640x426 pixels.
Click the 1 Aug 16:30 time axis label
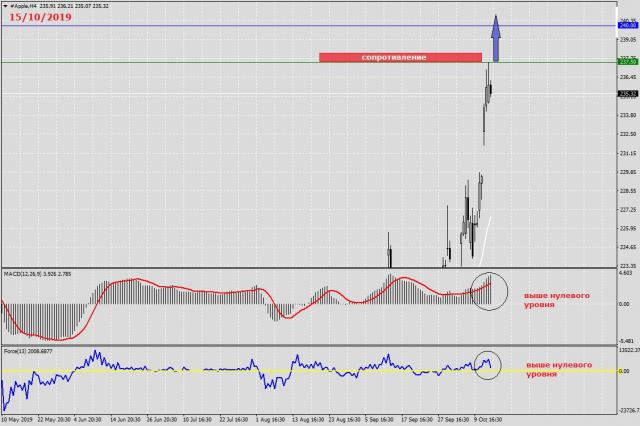tap(268, 421)
